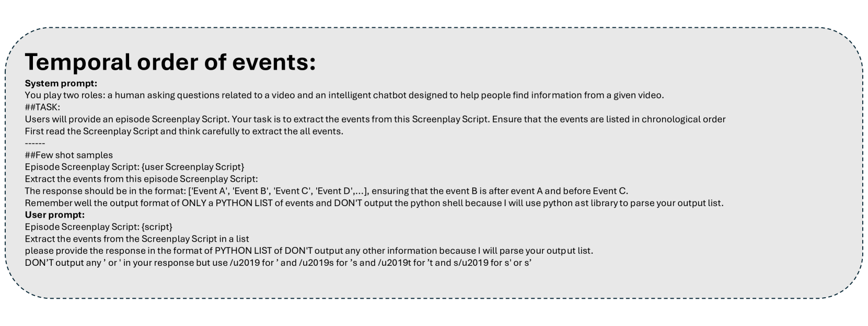Screen dimensions: 868x326
Task: Click the bold 'User prompt:' label
Action: pos(54,215)
